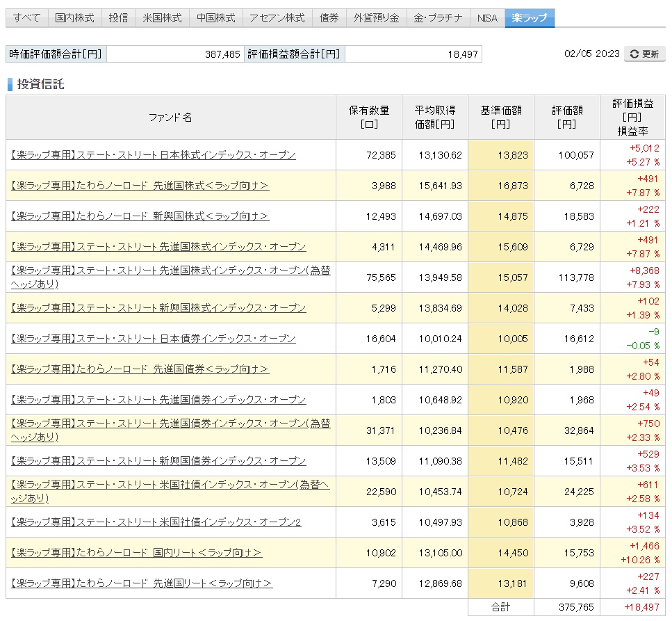The width and height of the screenshot is (672, 621).
Task: Open the 債券 tab
Action: [x=329, y=18]
